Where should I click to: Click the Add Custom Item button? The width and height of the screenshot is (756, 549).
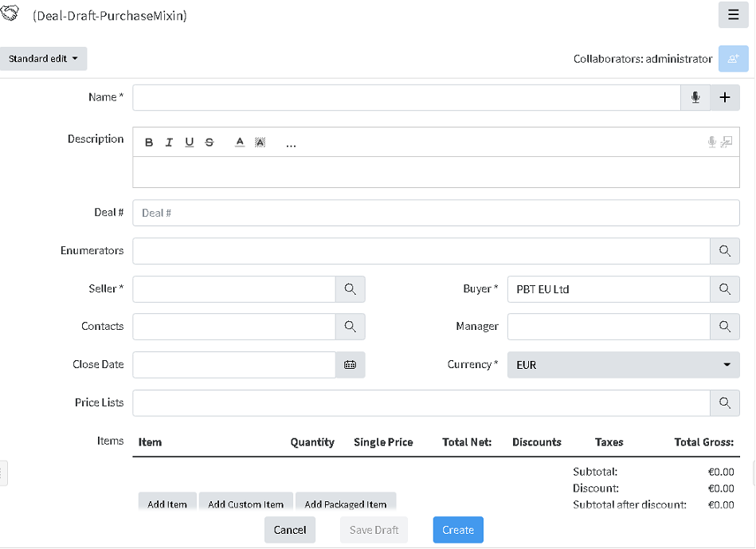[246, 504]
